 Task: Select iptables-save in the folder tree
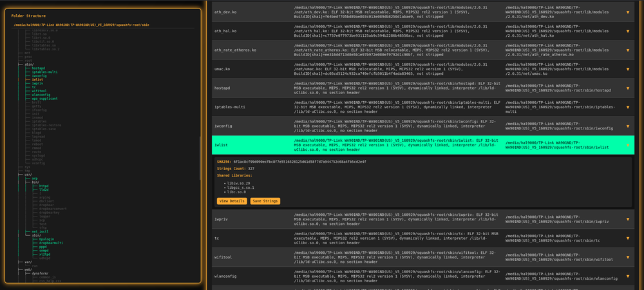tap(44, 129)
